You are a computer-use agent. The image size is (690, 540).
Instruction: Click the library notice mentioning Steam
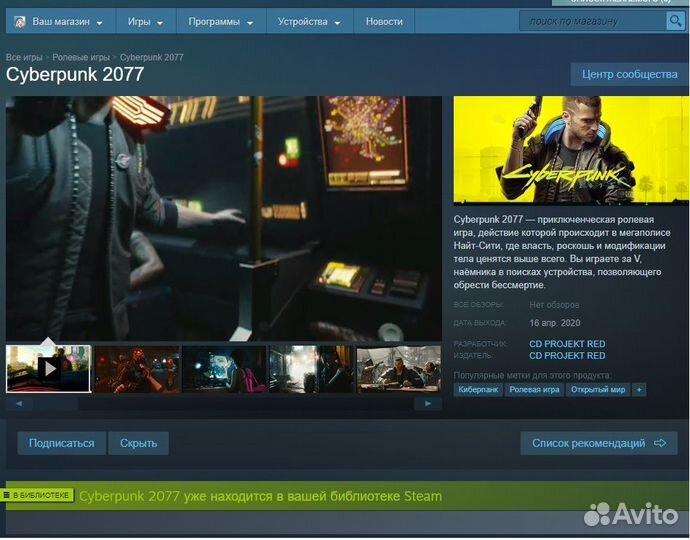coord(261,496)
